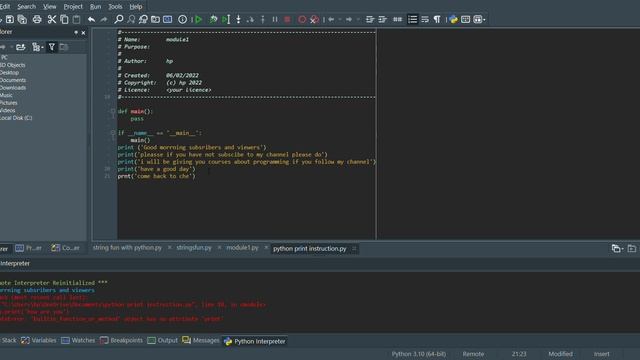Toggle Breakpoint with red circle icon
The image size is (640, 360).
coord(302,19)
